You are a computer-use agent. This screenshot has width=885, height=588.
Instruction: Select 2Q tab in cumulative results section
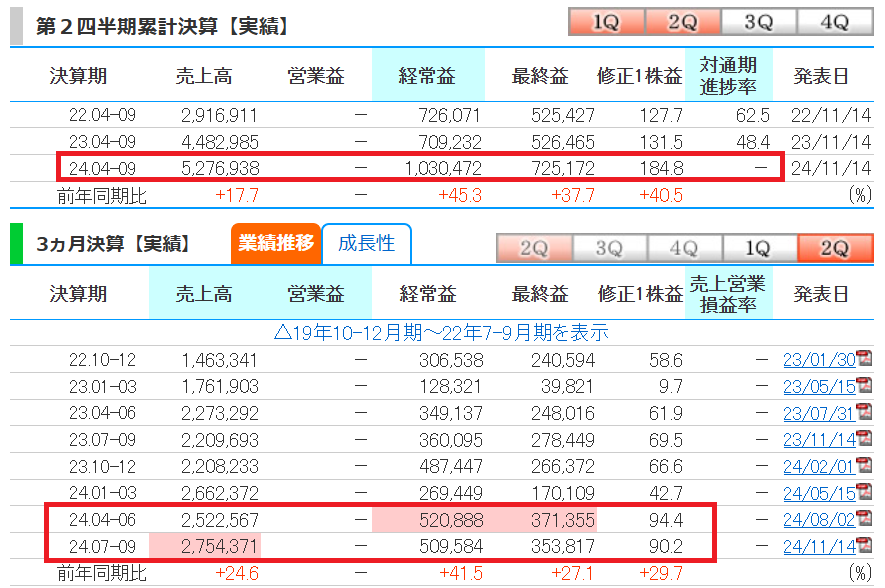pos(682,22)
